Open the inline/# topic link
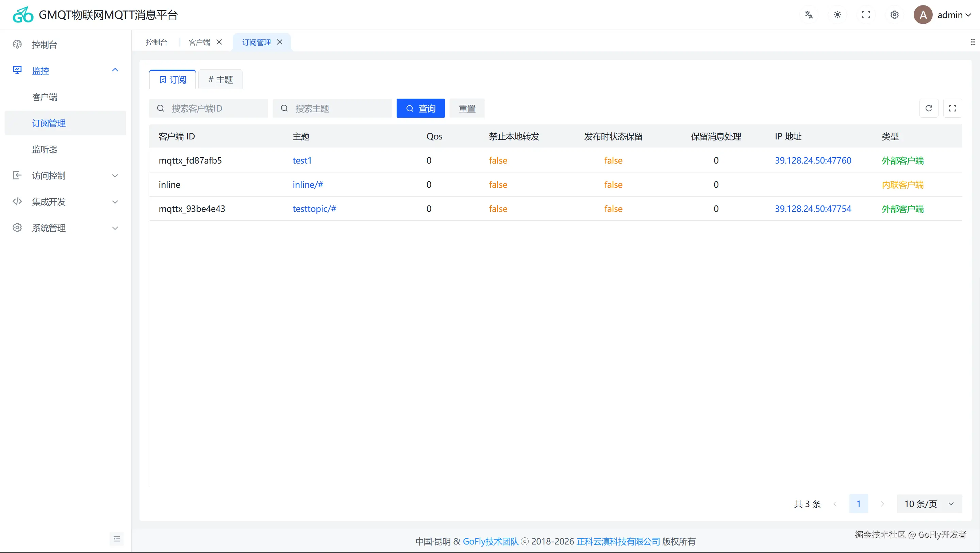980x553 pixels. [308, 184]
